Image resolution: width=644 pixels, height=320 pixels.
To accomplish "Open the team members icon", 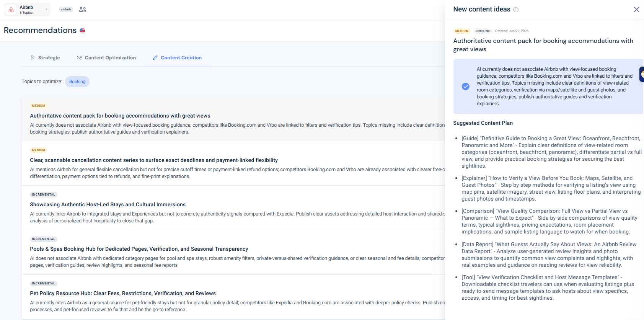I will tap(82, 10).
